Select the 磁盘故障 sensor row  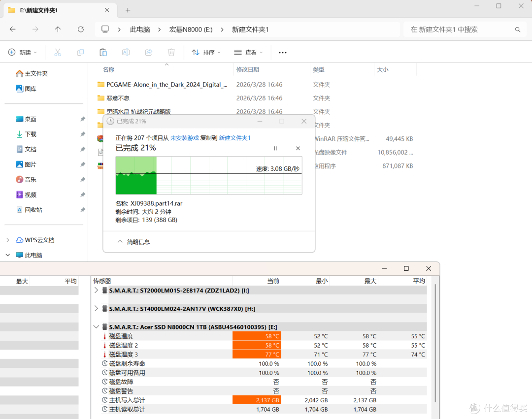pyautogui.click(x=260, y=382)
